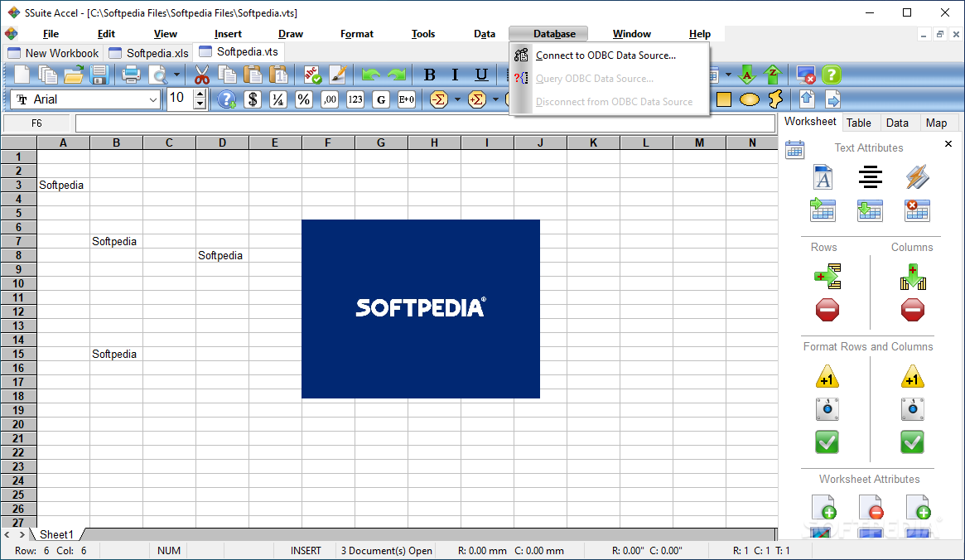Sort ascending with A arrow icon

(747, 75)
